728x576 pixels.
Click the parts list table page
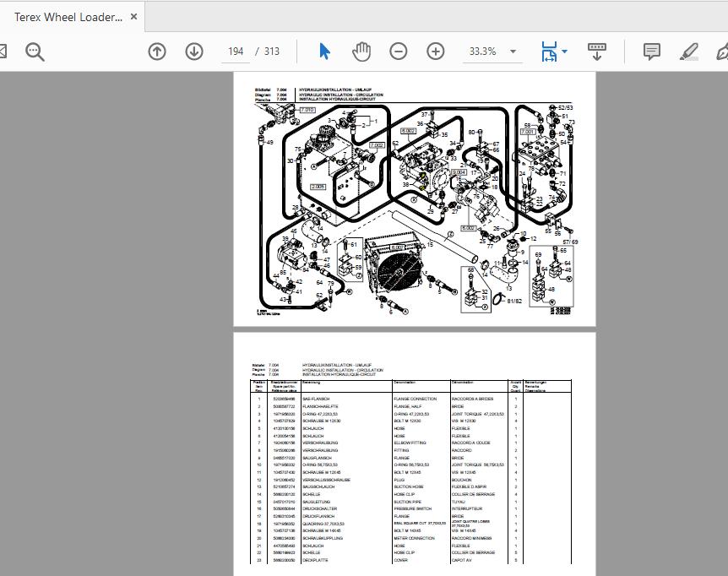(x=414, y=456)
